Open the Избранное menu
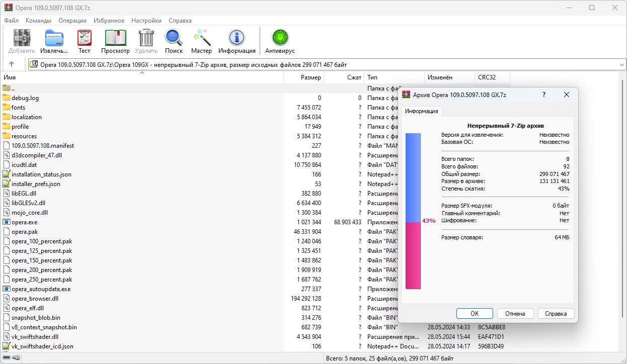This screenshot has height=364, width=627. click(x=109, y=21)
